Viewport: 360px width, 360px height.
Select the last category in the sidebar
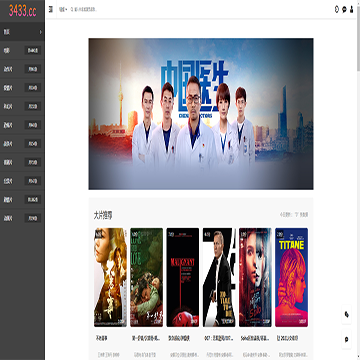pos(22,218)
